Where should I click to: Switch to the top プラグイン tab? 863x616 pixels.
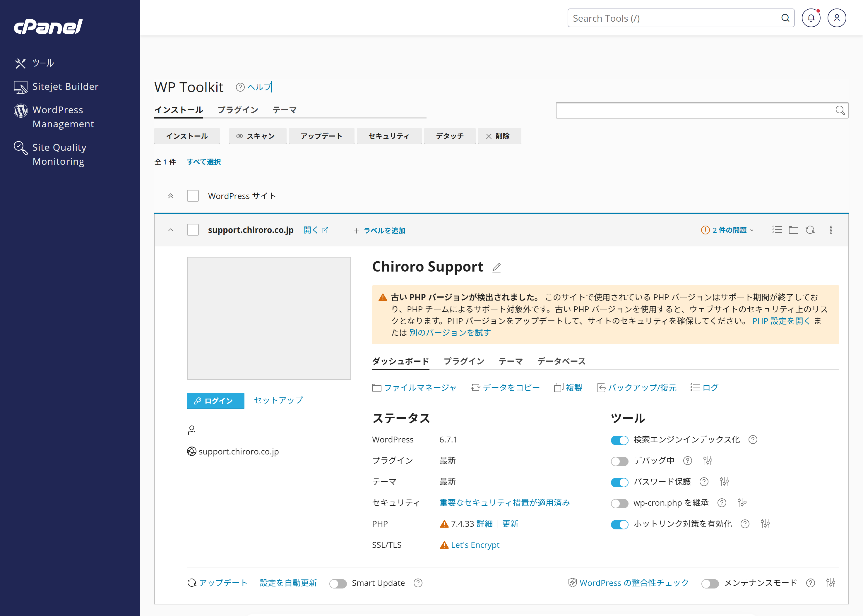click(x=238, y=110)
